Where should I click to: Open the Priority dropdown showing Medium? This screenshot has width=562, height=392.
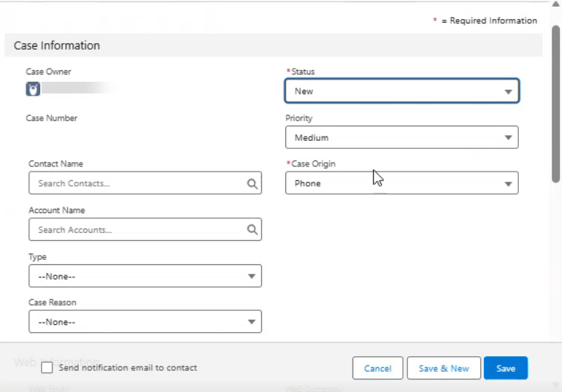(401, 137)
